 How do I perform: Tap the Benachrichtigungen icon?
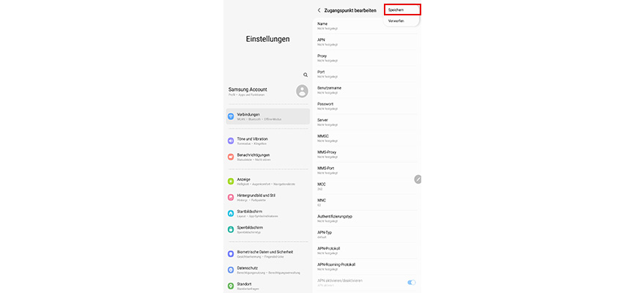[x=231, y=157]
